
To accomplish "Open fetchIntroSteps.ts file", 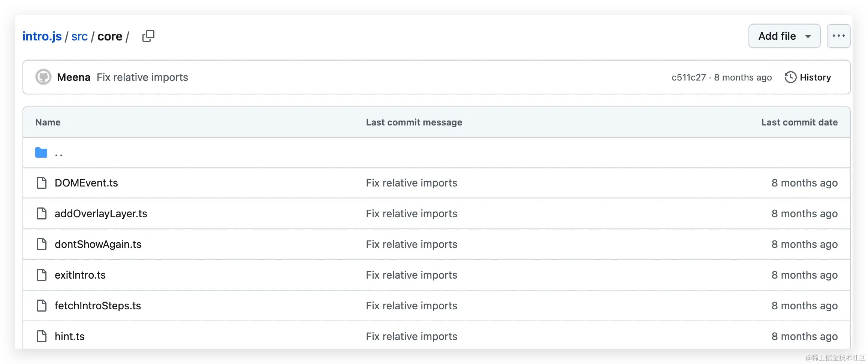I will (x=98, y=306).
